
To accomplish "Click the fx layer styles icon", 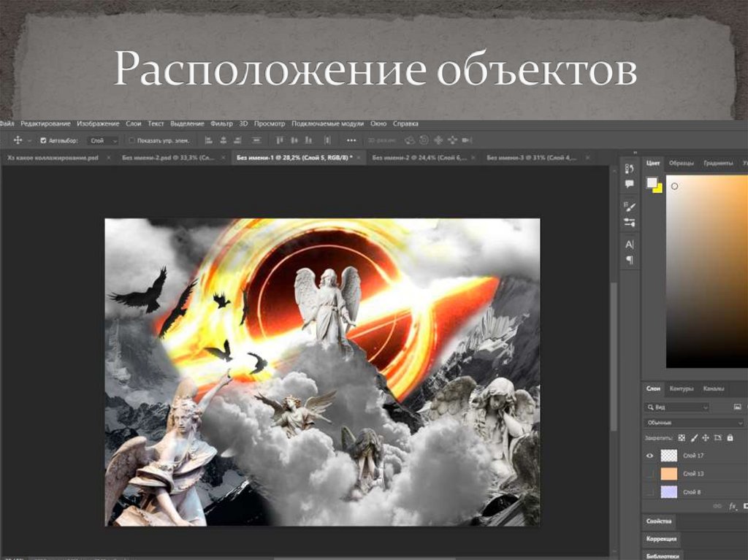I will click(732, 506).
